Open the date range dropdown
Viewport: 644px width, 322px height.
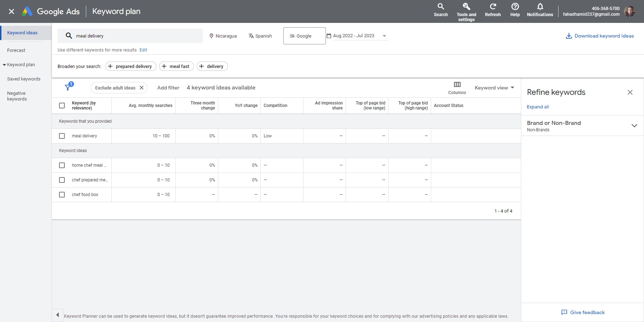(x=384, y=36)
